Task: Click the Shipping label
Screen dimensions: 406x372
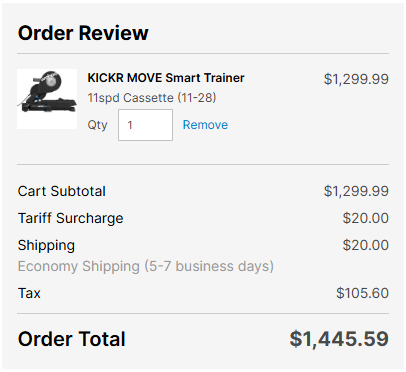Action: (x=46, y=246)
